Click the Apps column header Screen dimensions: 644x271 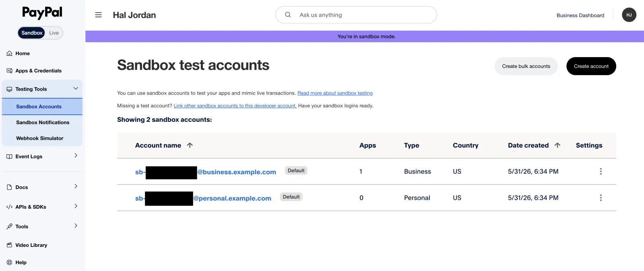[367, 145]
